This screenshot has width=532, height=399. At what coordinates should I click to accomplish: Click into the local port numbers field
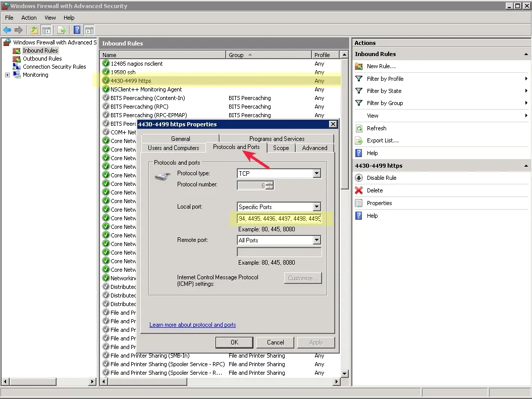tap(279, 219)
